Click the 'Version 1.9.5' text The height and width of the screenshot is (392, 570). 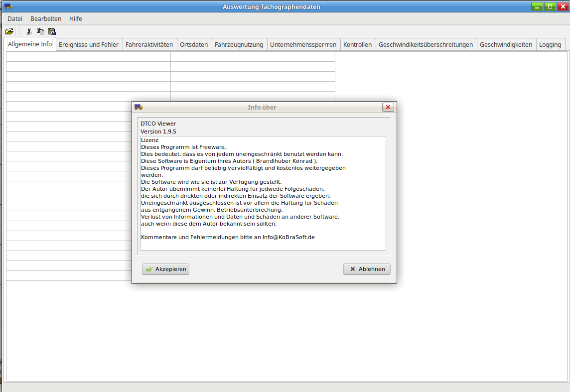[158, 131]
